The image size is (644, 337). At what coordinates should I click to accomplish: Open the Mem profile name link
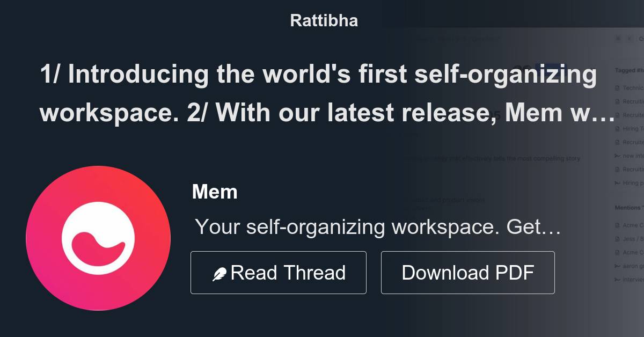215,192
